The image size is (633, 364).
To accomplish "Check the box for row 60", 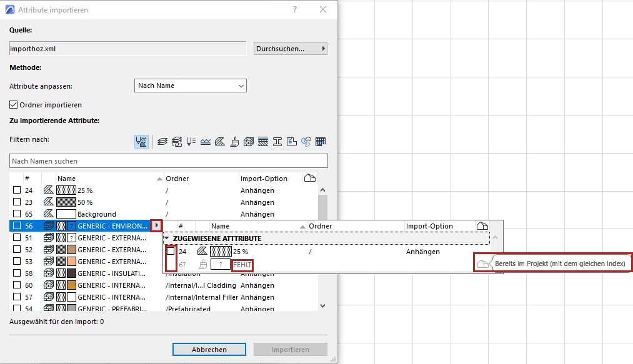I will 16,285.
